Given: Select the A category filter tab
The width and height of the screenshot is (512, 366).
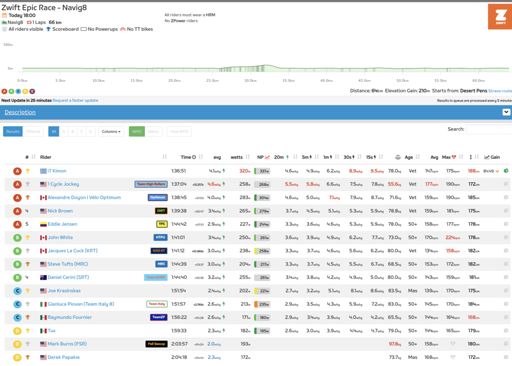Looking at the screenshot, I should [64, 131].
